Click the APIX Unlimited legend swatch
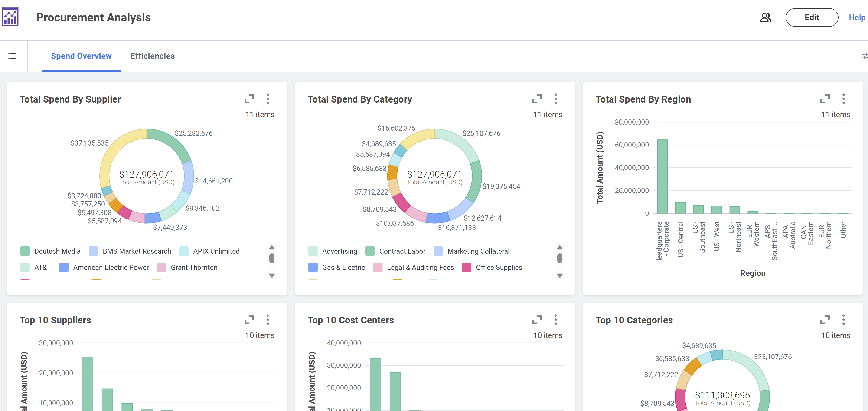868x411 pixels. click(184, 251)
